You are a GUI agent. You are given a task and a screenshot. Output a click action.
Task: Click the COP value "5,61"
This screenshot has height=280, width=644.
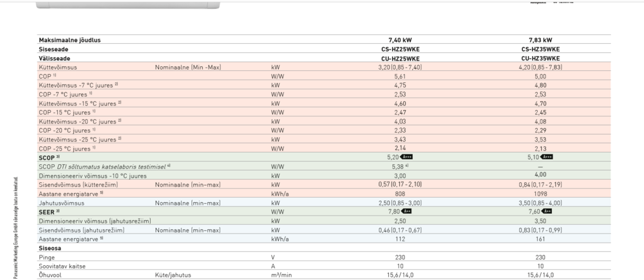tap(400, 77)
